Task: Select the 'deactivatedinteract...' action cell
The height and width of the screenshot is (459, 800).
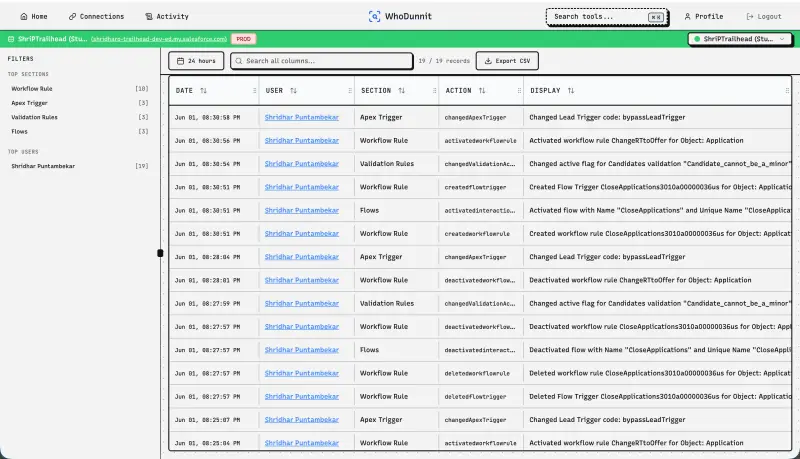Action: [x=481, y=350]
